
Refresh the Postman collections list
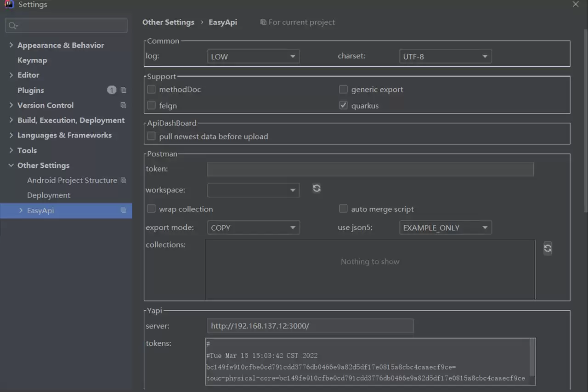[x=548, y=248]
